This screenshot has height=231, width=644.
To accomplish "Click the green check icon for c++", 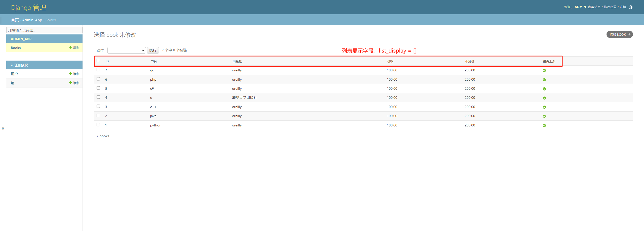I will tap(544, 107).
